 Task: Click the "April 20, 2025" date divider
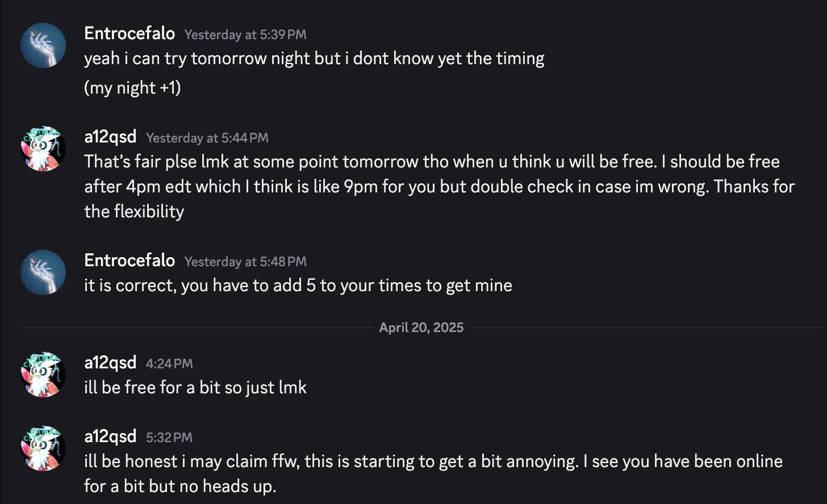(421, 327)
